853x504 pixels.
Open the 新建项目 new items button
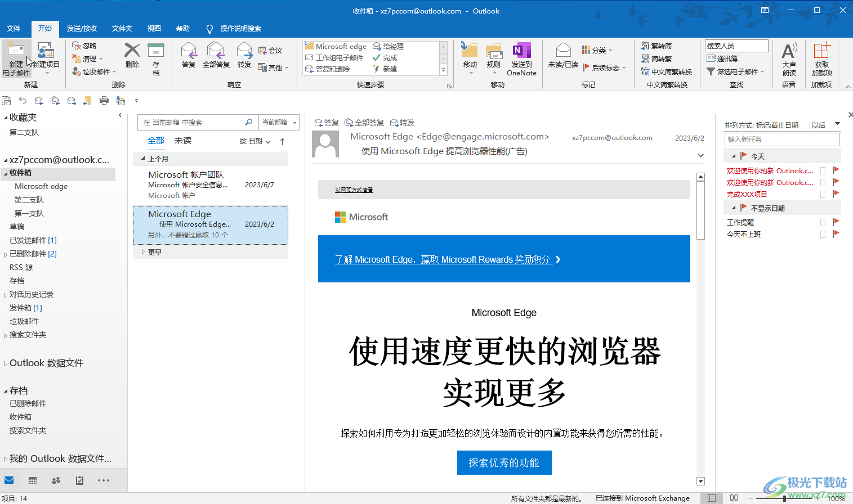pyautogui.click(x=46, y=59)
